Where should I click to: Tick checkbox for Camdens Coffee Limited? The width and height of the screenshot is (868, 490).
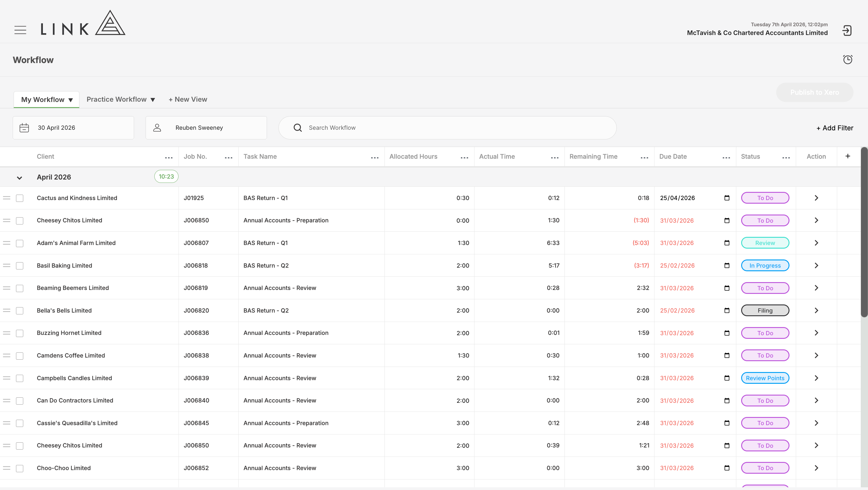pyautogui.click(x=20, y=356)
